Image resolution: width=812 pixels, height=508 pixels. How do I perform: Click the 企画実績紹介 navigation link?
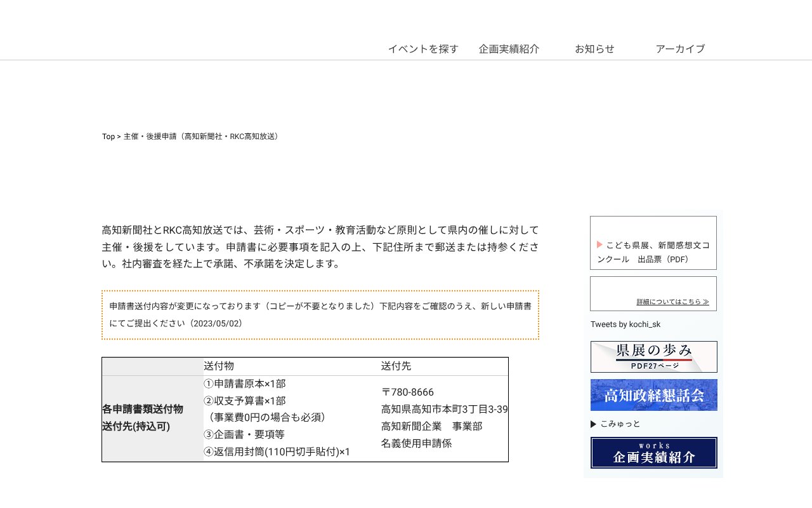pyautogui.click(x=509, y=49)
